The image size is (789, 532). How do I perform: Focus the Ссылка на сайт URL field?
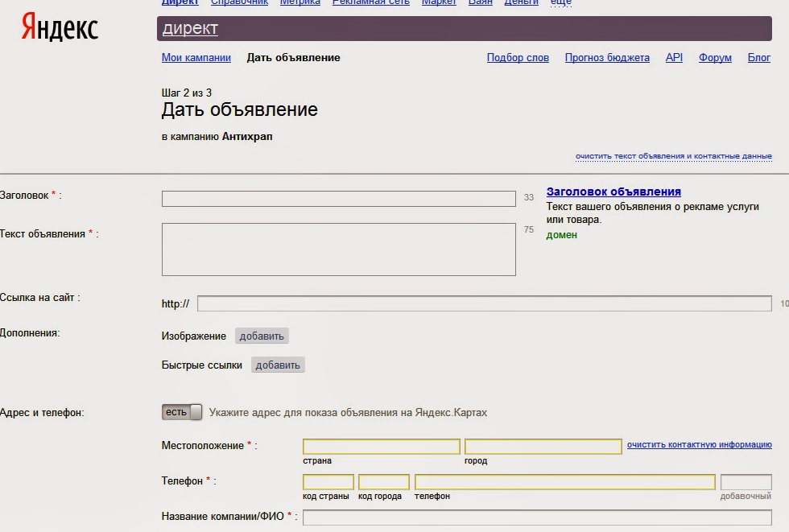click(x=484, y=303)
